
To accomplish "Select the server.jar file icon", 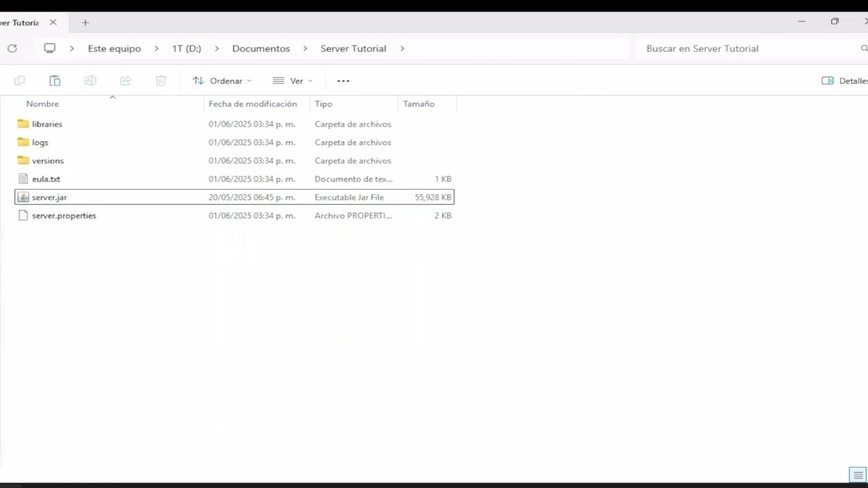I will pyautogui.click(x=24, y=197).
